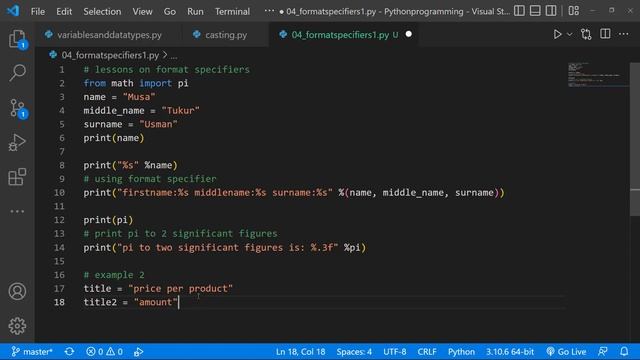The width and height of the screenshot is (640, 360).
Task: Open the Run menu
Action: [195, 11]
